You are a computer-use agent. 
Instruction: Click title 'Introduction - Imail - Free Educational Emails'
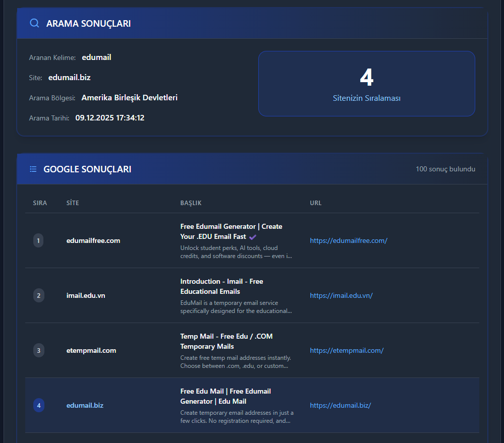click(x=221, y=286)
